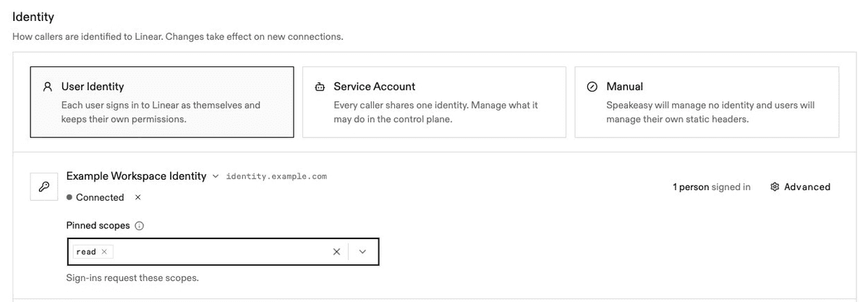This screenshot has height=302, width=868.
Task: Remove the read scope tag
Action: [x=104, y=251]
